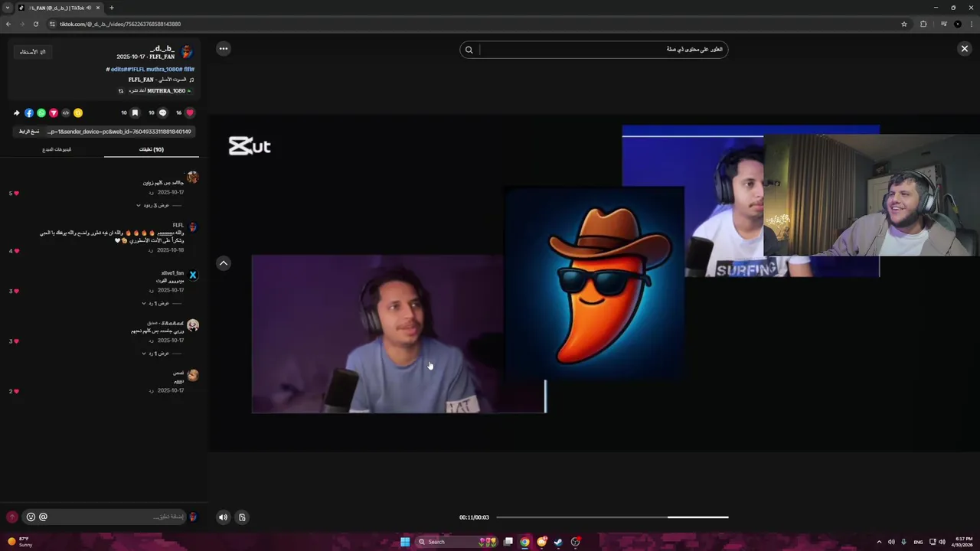Go back in Chrome
This screenshot has height=551, width=980.
click(x=8, y=24)
